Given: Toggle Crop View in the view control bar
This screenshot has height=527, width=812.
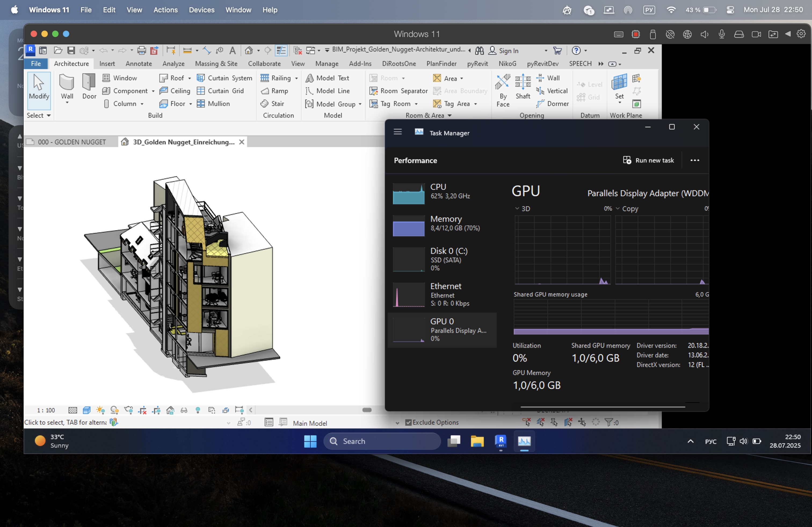Looking at the screenshot, I should tap(142, 410).
